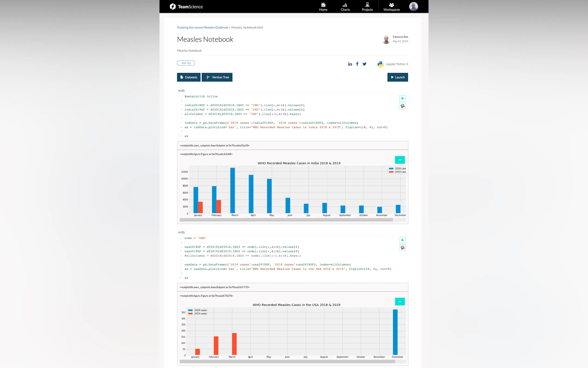The image size is (588, 368).
Task: Open the Charts navigation item
Action: click(345, 7)
